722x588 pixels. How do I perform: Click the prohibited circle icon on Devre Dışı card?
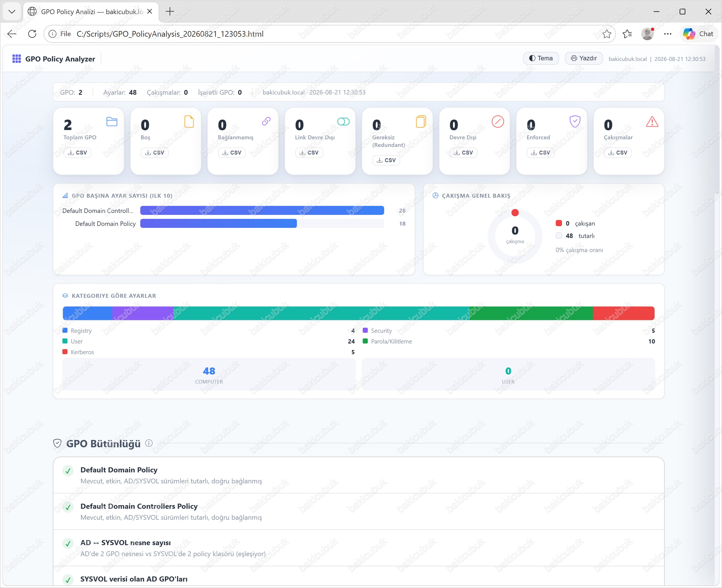coord(498,121)
